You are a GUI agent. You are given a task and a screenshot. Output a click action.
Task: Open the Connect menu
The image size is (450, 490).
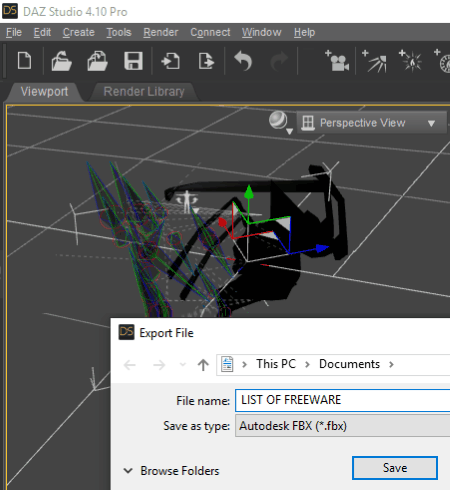210,32
